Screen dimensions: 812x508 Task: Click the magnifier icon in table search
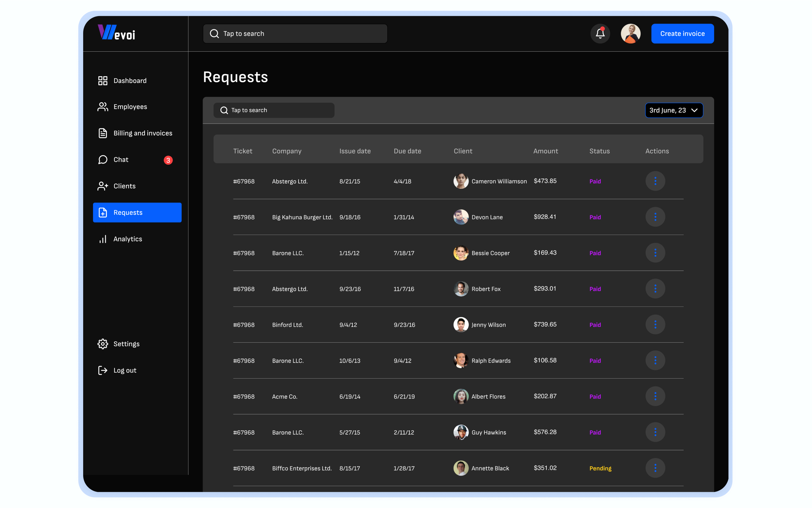[224, 110]
